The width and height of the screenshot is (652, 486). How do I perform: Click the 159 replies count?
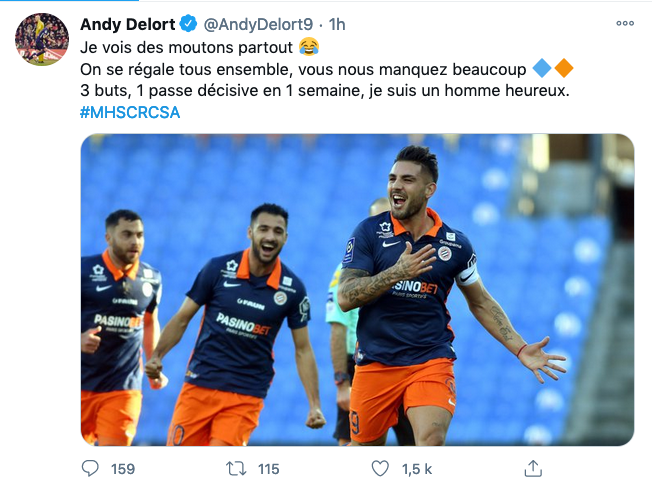click(123, 469)
